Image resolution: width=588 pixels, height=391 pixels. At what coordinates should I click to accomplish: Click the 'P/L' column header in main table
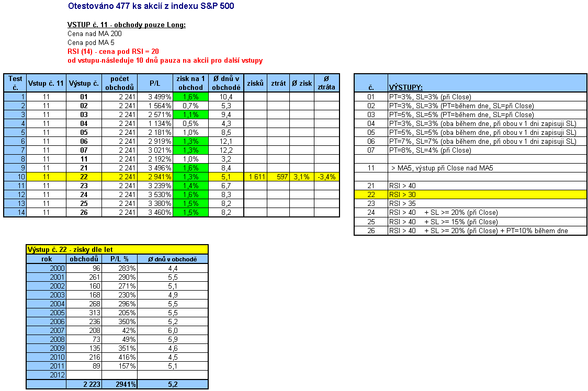click(155, 83)
